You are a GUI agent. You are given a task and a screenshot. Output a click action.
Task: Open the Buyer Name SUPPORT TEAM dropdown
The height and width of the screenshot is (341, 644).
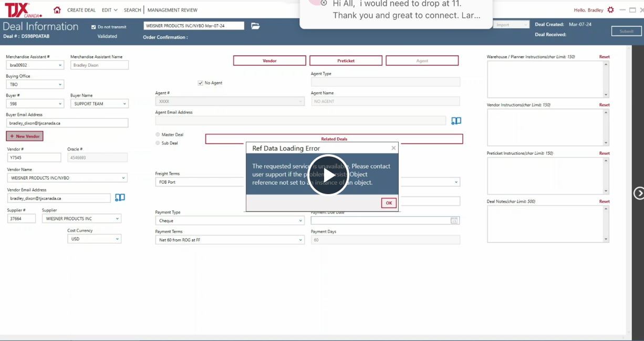(124, 104)
